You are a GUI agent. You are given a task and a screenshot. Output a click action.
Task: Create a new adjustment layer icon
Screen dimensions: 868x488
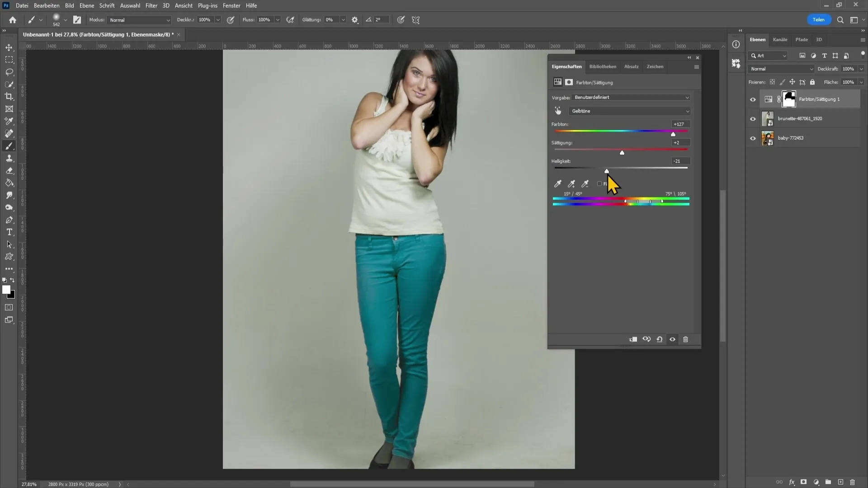pos(816,482)
